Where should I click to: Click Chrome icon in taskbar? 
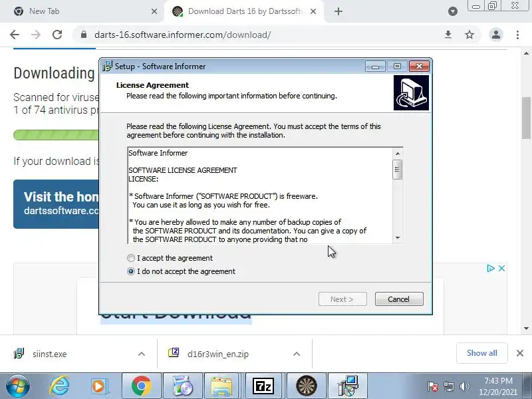click(x=142, y=386)
